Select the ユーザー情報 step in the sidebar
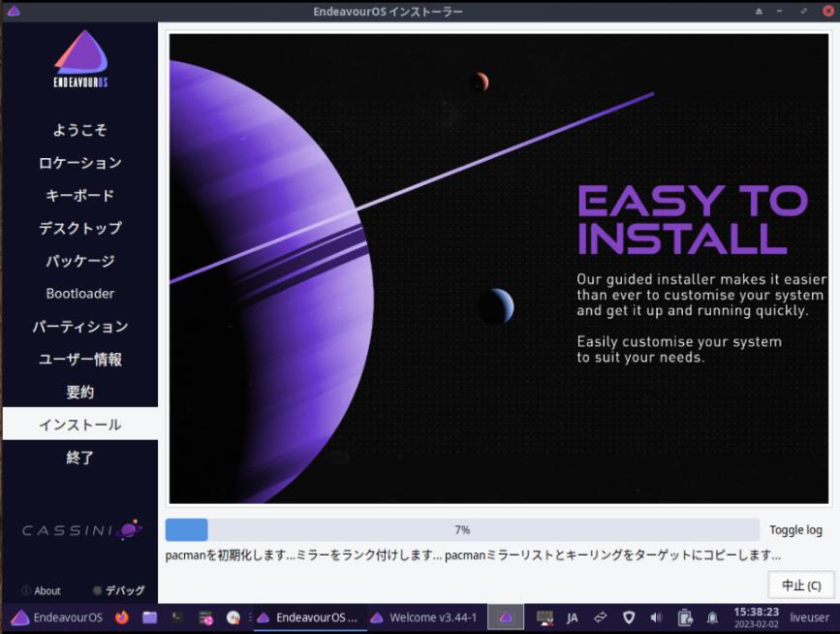 [79, 359]
